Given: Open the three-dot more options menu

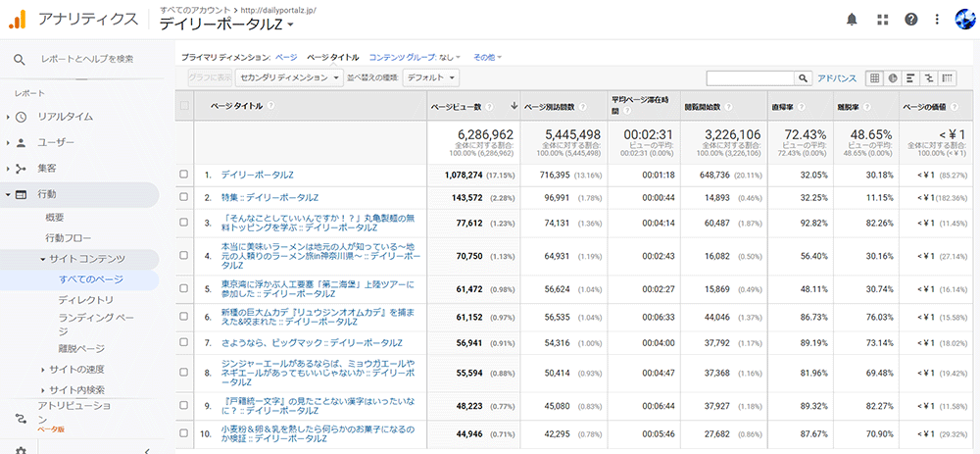Looking at the screenshot, I should (x=936, y=20).
